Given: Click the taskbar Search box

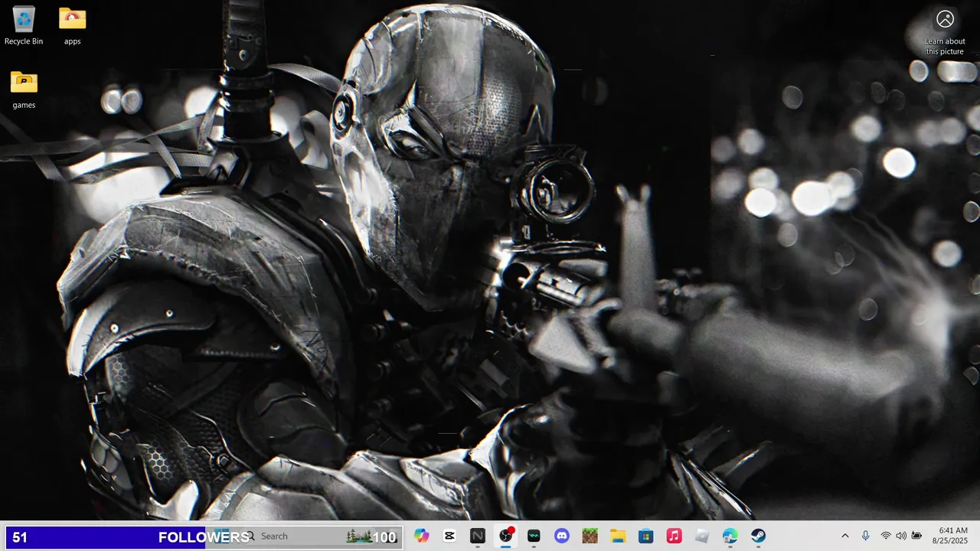Looking at the screenshot, I should [322, 536].
